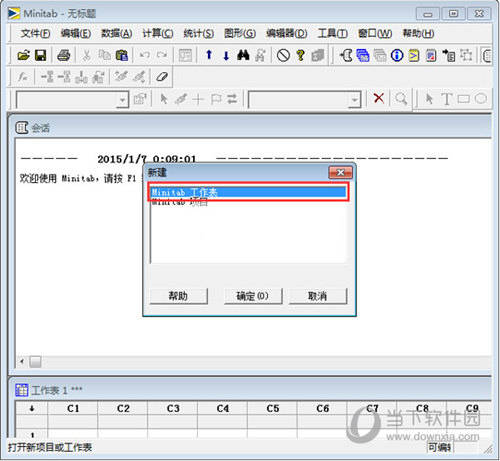
Task: Click the blue Show Worksheets Folder icon
Action: tap(363, 55)
